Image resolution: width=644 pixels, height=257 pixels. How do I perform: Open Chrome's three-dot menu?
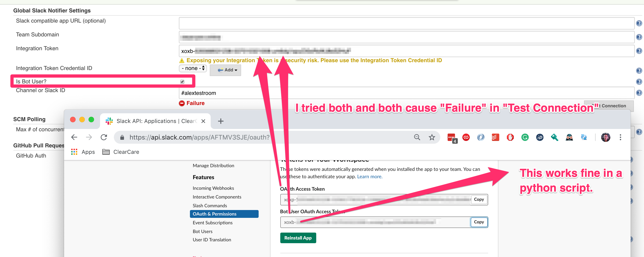[x=620, y=137]
